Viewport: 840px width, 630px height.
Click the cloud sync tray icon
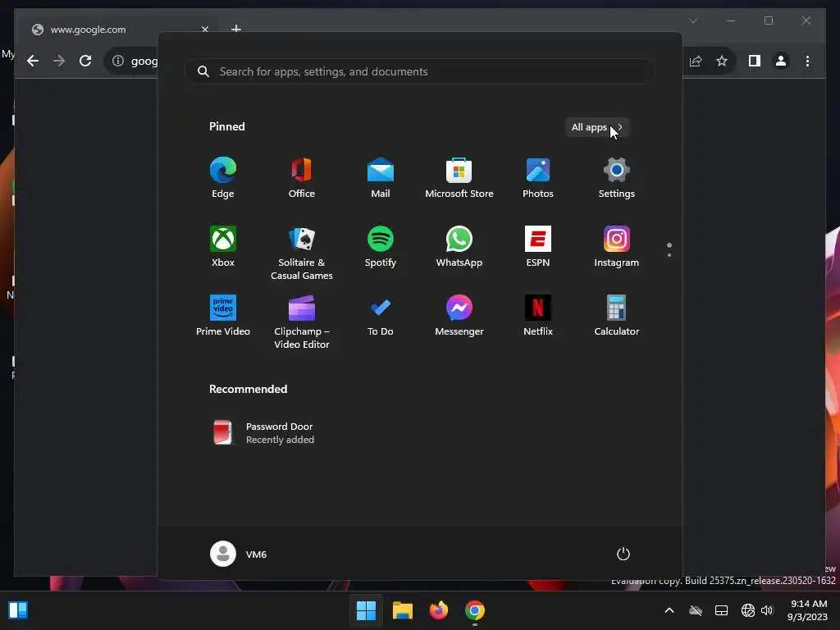696,610
